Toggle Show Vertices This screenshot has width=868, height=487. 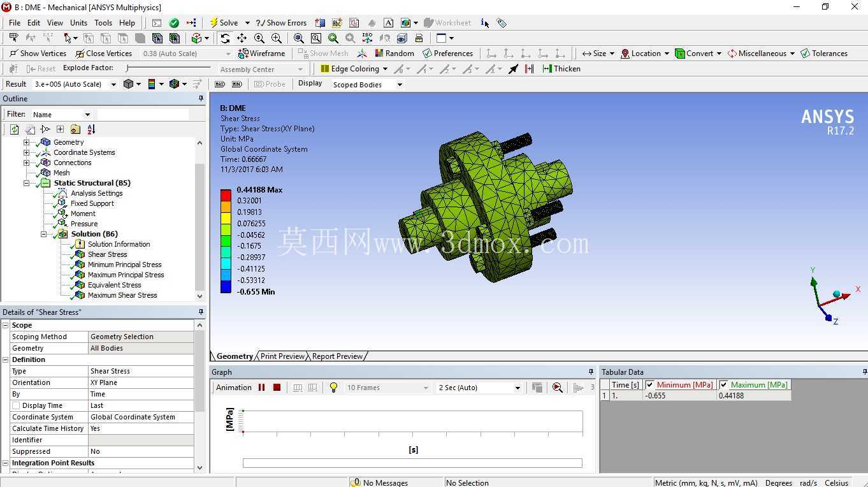tap(38, 54)
